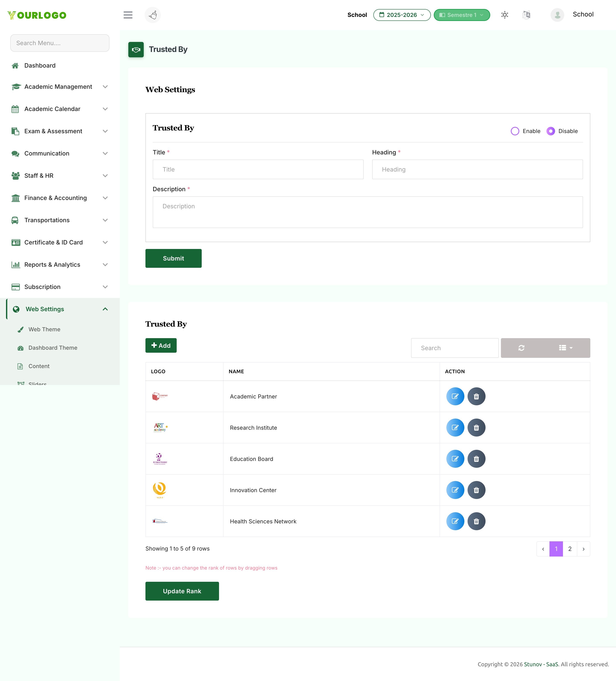The width and height of the screenshot is (616, 681).
Task: Expand Transportations menu
Action: (60, 220)
